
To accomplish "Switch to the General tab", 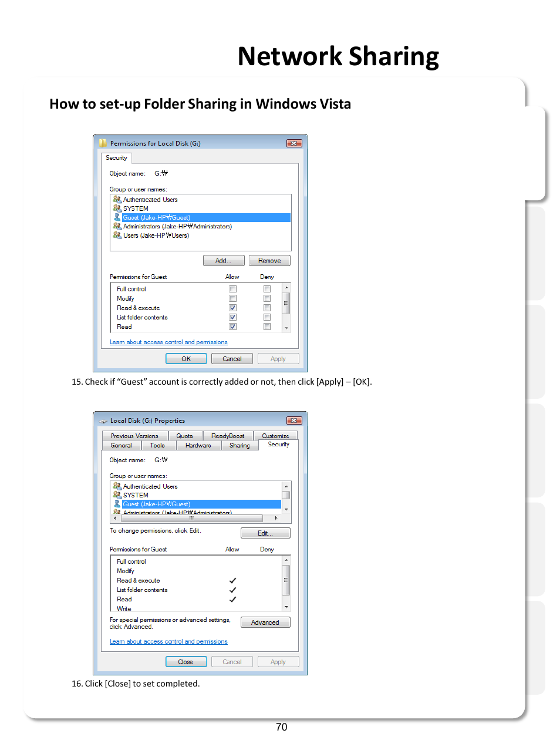I will click(122, 445).
